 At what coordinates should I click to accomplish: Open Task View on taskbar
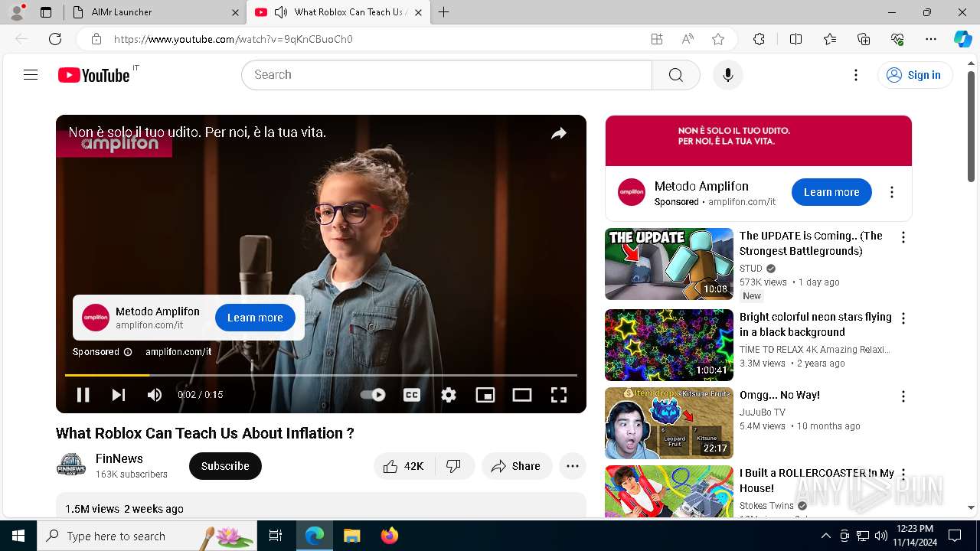[x=276, y=536]
